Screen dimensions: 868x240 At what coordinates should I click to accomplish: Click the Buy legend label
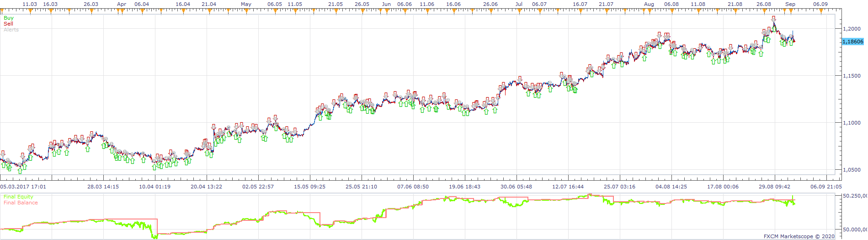pos(9,18)
